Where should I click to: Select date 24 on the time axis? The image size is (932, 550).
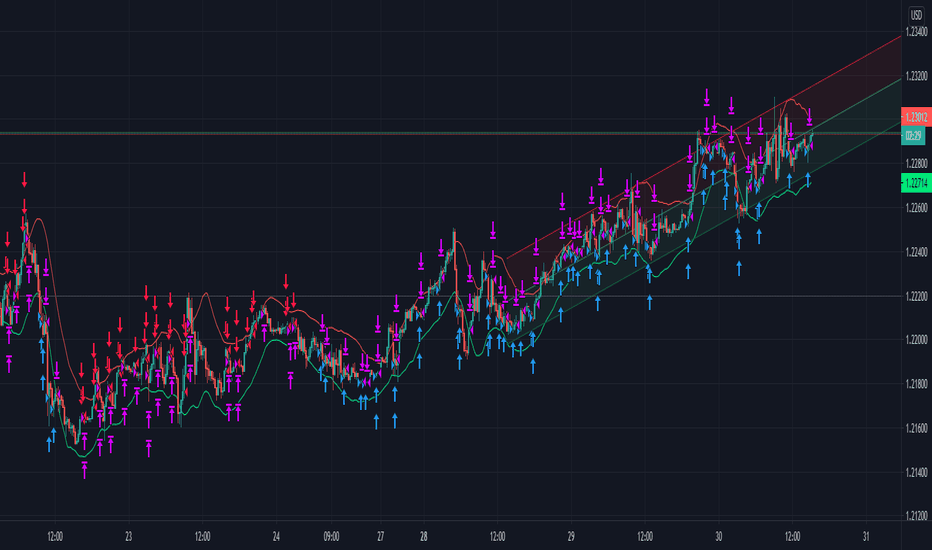click(276, 536)
